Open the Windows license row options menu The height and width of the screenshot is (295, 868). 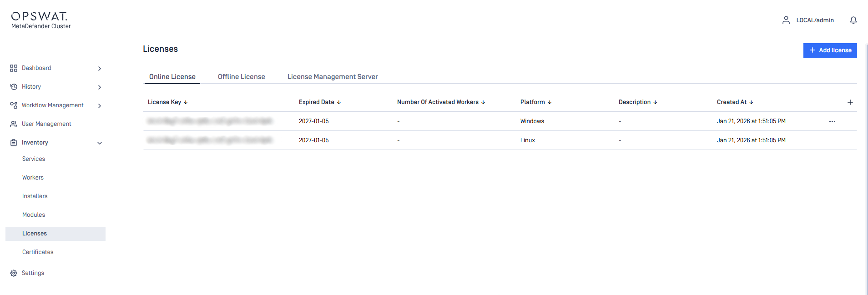(x=832, y=121)
